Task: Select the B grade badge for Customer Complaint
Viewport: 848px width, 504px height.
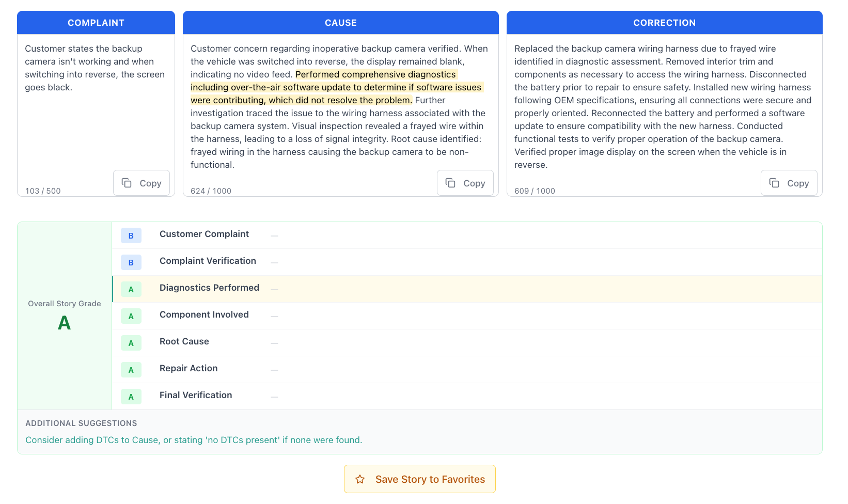Action: (x=131, y=235)
